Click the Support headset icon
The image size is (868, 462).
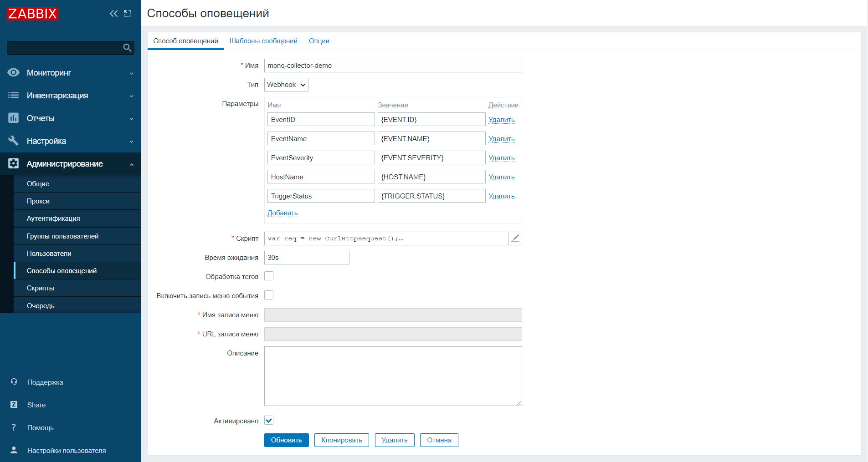tap(14, 382)
